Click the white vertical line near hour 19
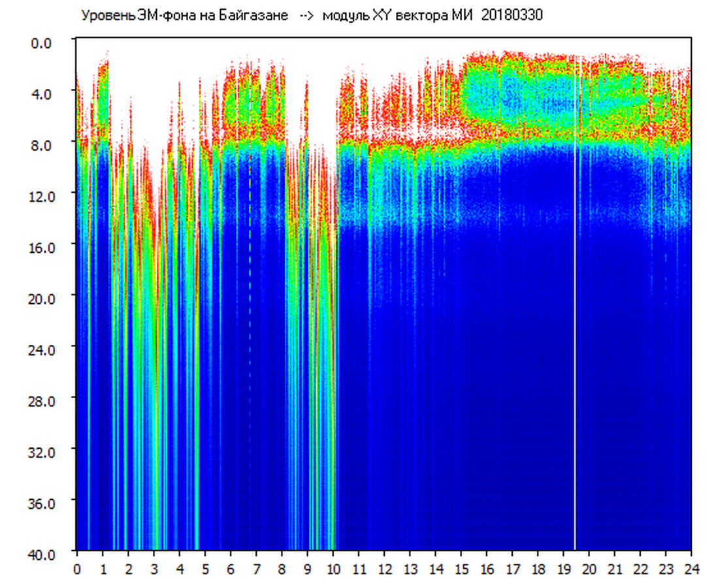Screen dimensions: 716x588 (575, 314)
